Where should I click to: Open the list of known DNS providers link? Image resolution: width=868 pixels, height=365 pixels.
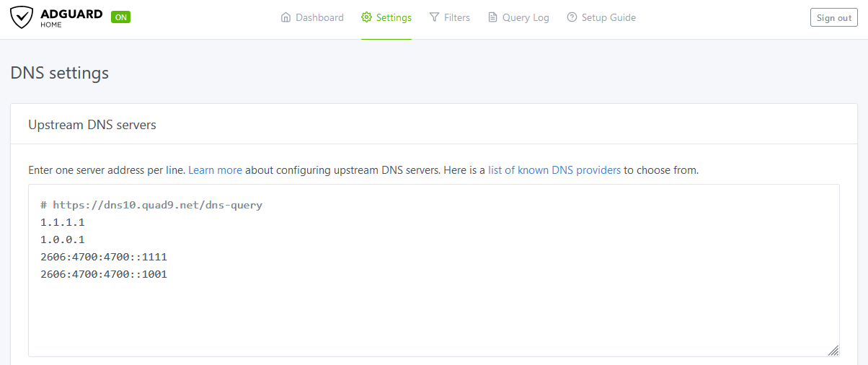coord(554,171)
